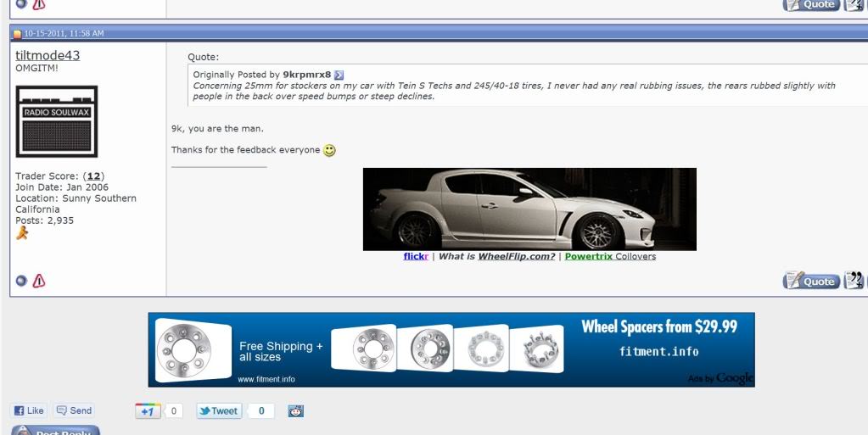Click the Tweet button

(219, 411)
